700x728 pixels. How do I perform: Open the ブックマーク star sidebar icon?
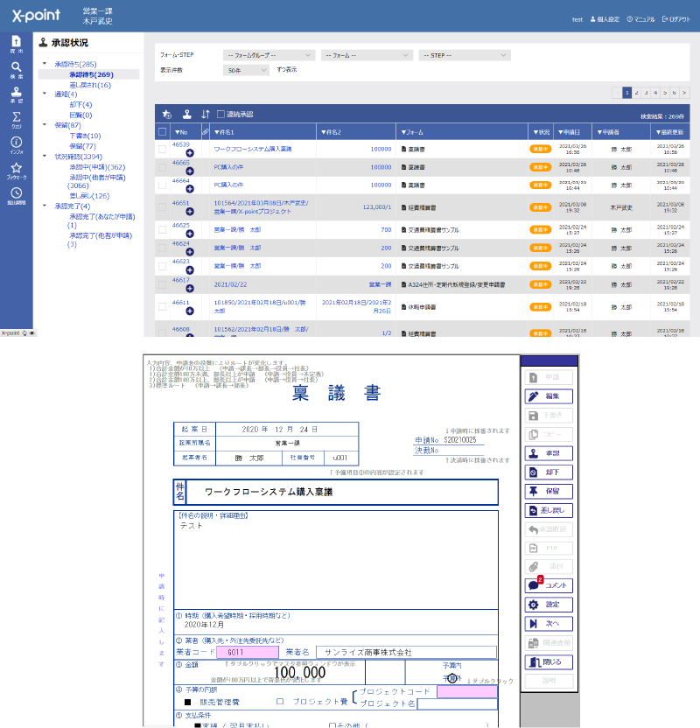[17, 171]
